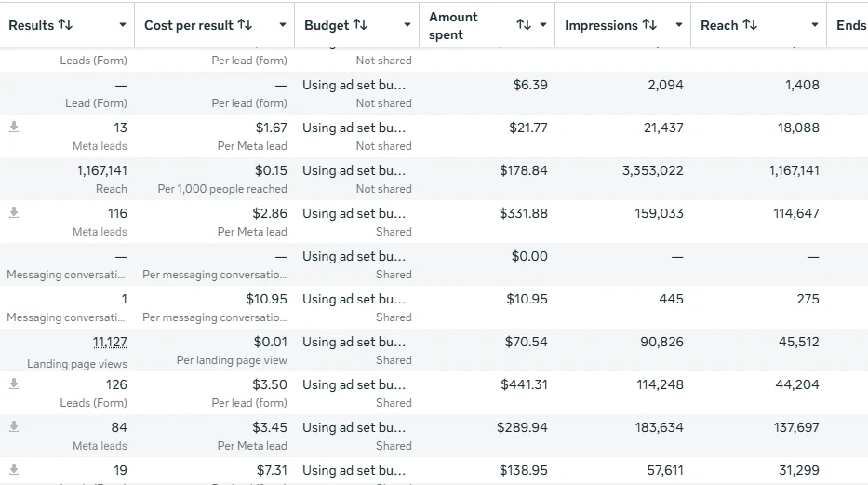
Task: Download leads for the 126 Leads (Form) row
Action: [x=14, y=384]
